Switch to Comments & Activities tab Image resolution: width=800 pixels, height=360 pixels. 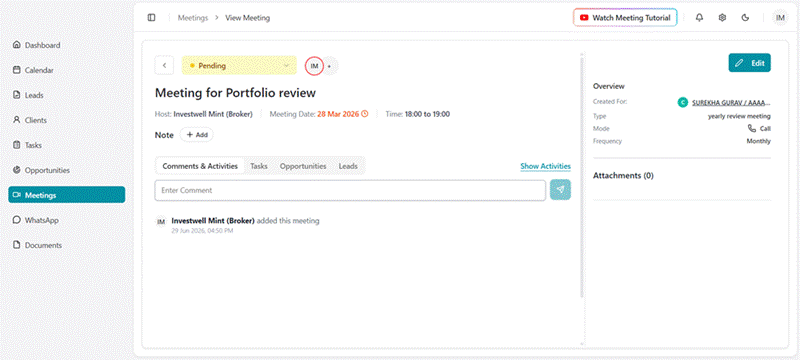pyautogui.click(x=200, y=166)
